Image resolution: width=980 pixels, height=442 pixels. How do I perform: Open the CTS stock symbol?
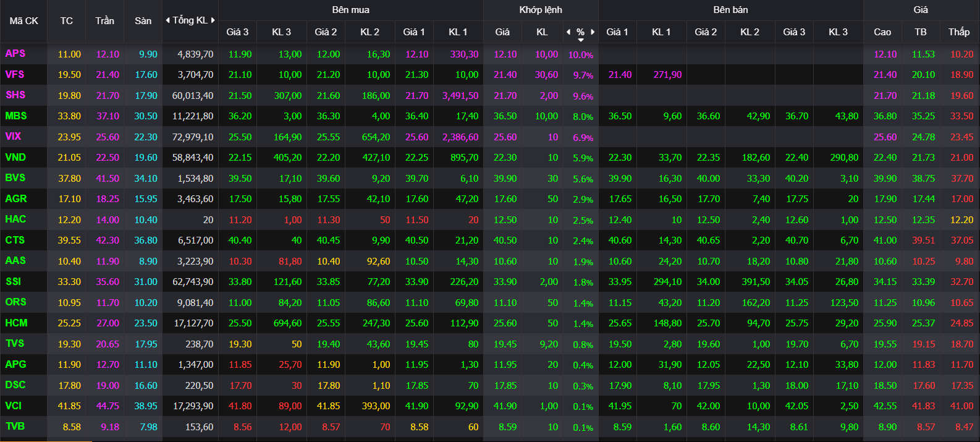coord(15,240)
